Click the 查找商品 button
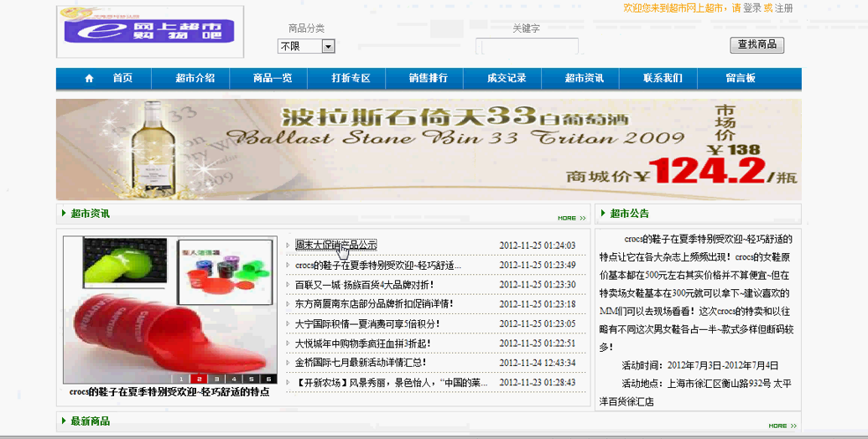Screen dimensions: 868x439 pos(757,45)
